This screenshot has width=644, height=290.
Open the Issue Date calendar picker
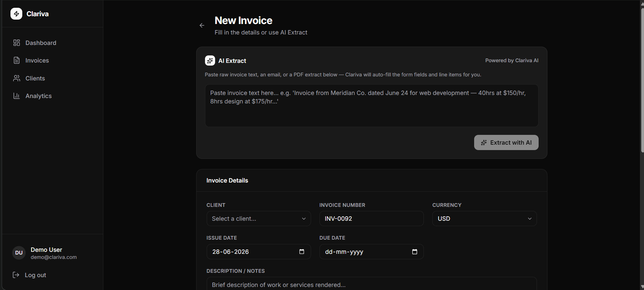[x=302, y=251]
